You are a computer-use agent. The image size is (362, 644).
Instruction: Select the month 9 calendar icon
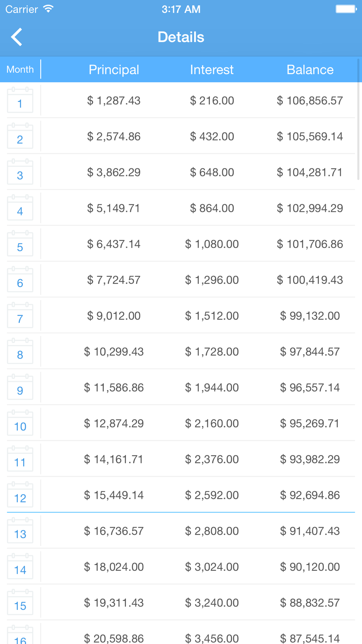click(x=20, y=387)
